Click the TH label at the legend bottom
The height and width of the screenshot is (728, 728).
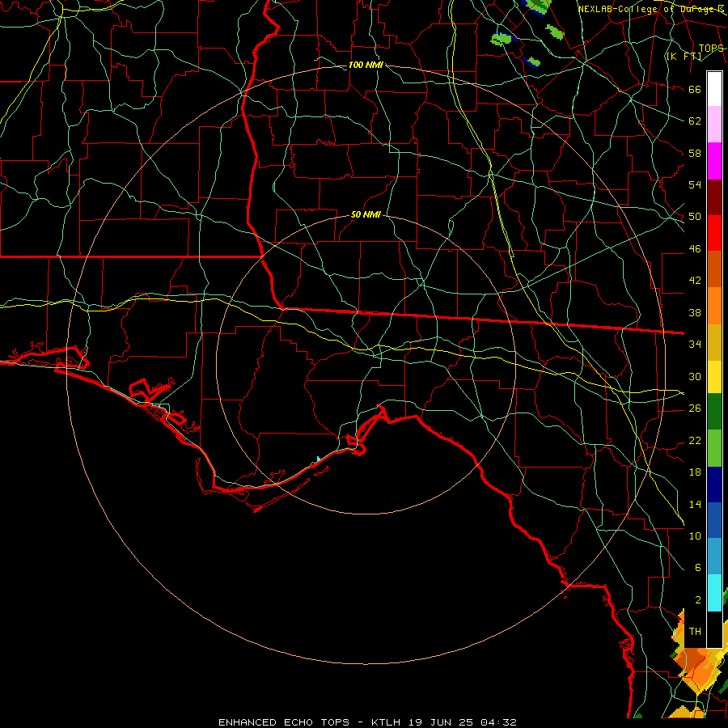coord(695,632)
